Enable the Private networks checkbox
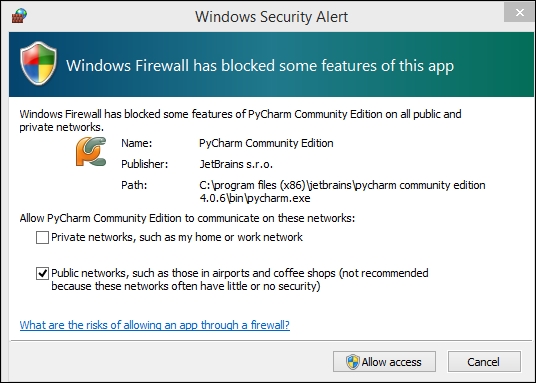536x383 pixels. [42, 237]
